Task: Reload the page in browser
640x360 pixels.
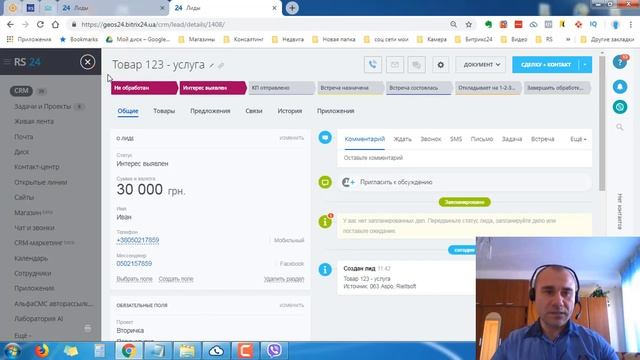Action: [40, 24]
